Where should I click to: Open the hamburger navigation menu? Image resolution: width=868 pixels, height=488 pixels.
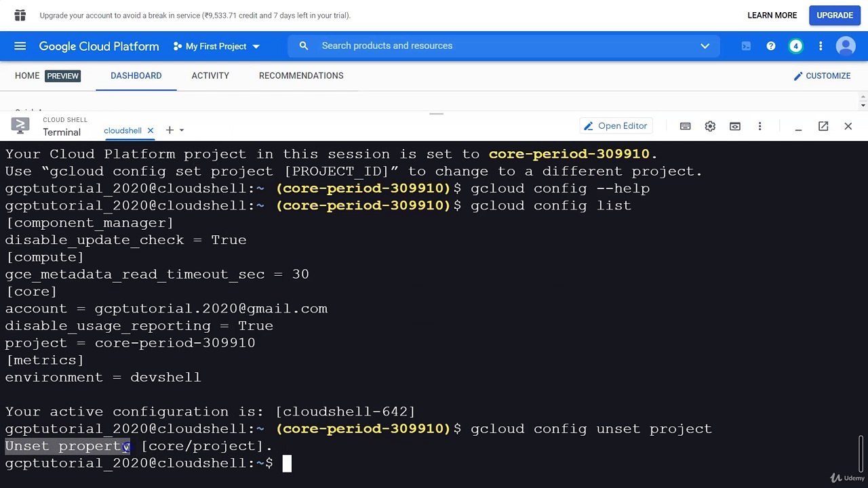pyautogui.click(x=20, y=46)
